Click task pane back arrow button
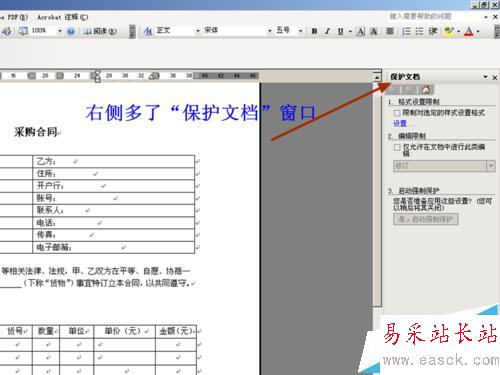Viewport: 500px width, 375px height. 393,89
